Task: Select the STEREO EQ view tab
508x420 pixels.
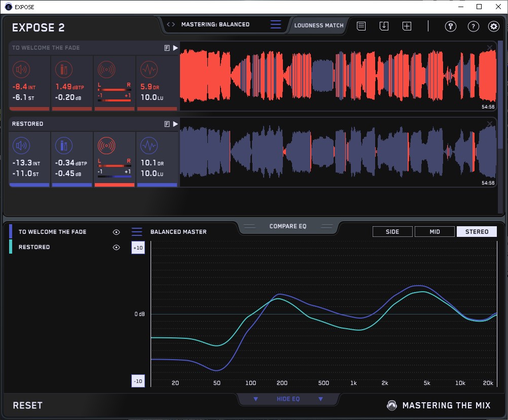Action: [477, 232]
